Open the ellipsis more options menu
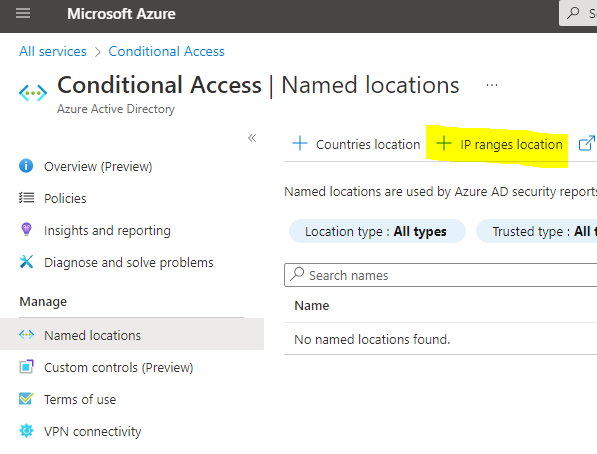 tap(492, 85)
